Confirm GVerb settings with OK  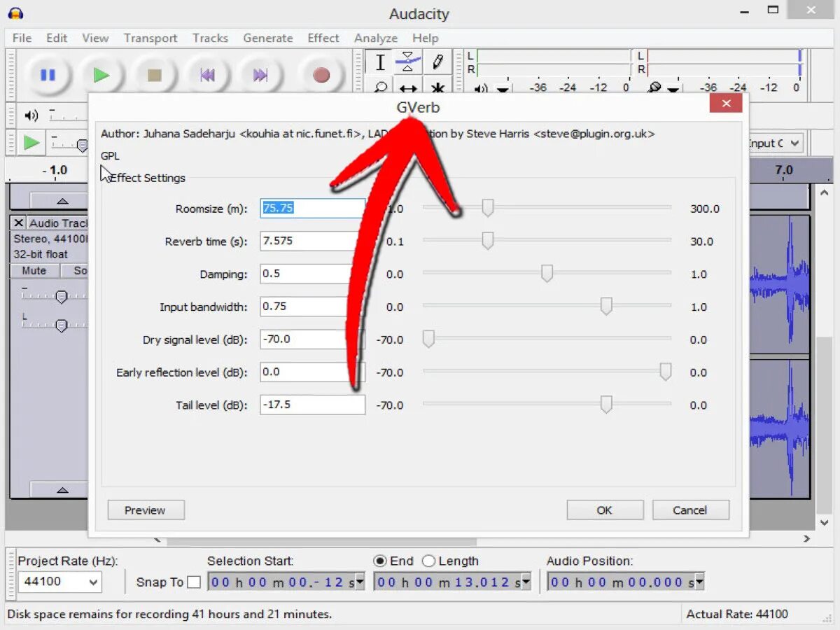605,510
